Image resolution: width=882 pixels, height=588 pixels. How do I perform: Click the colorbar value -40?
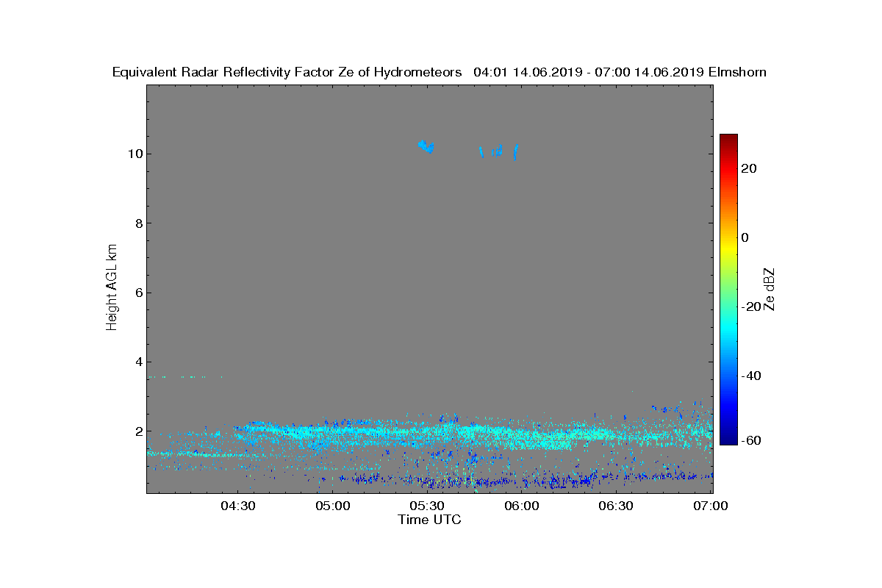point(751,376)
